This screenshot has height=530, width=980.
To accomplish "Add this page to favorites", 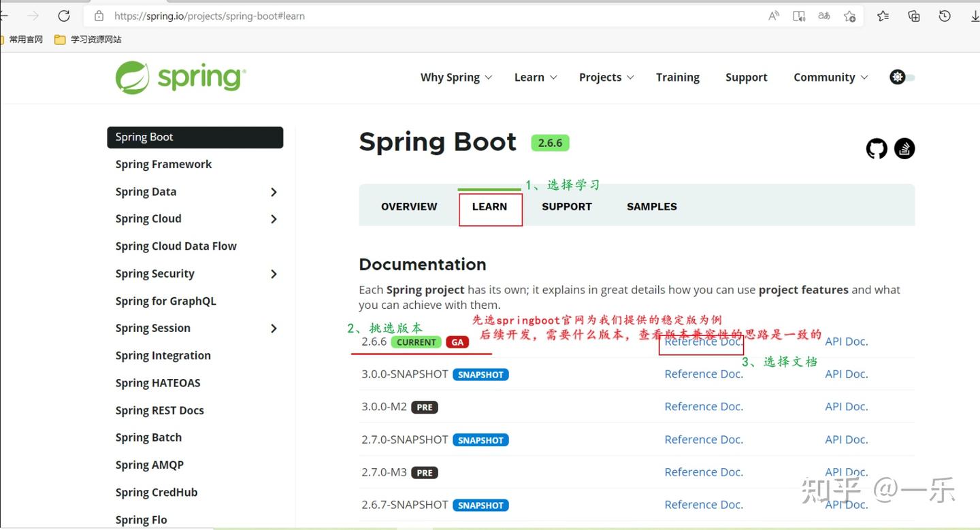I will pyautogui.click(x=849, y=16).
